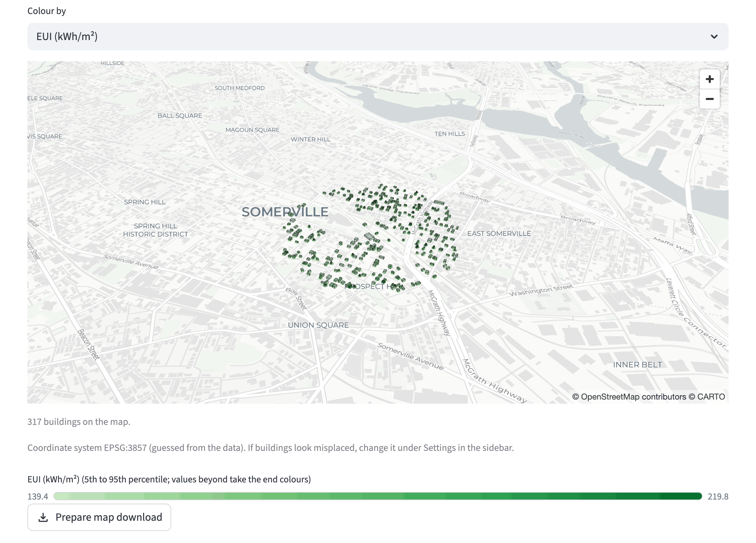Click the Colour by field label
Viewport: 756px width, 543px height.
tap(47, 11)
